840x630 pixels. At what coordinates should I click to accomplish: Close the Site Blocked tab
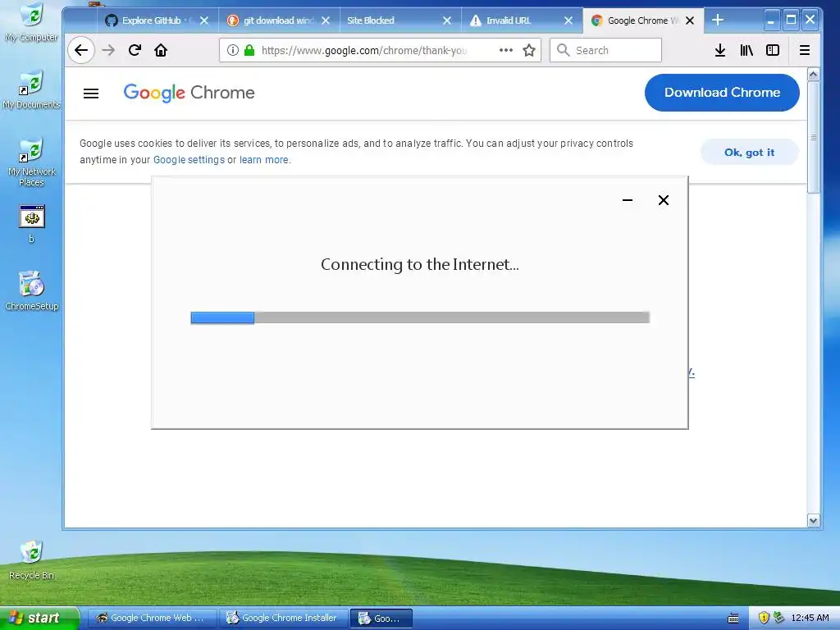(x=447, y=21)
